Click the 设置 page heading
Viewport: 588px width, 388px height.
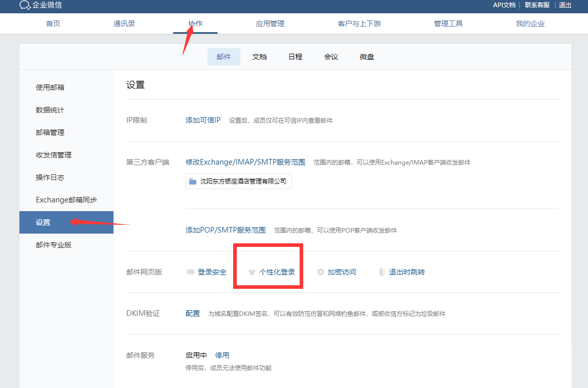[135, 85]
